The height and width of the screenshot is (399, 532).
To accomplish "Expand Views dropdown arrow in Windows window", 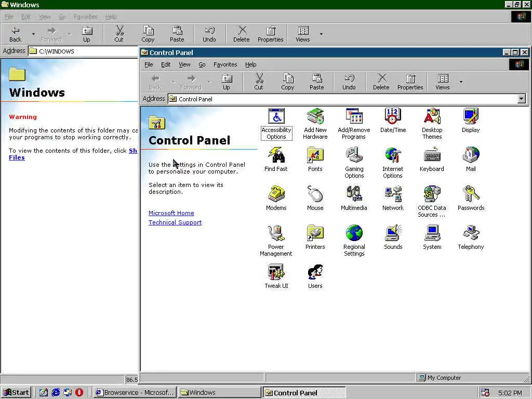I will [x=321, y=34].
